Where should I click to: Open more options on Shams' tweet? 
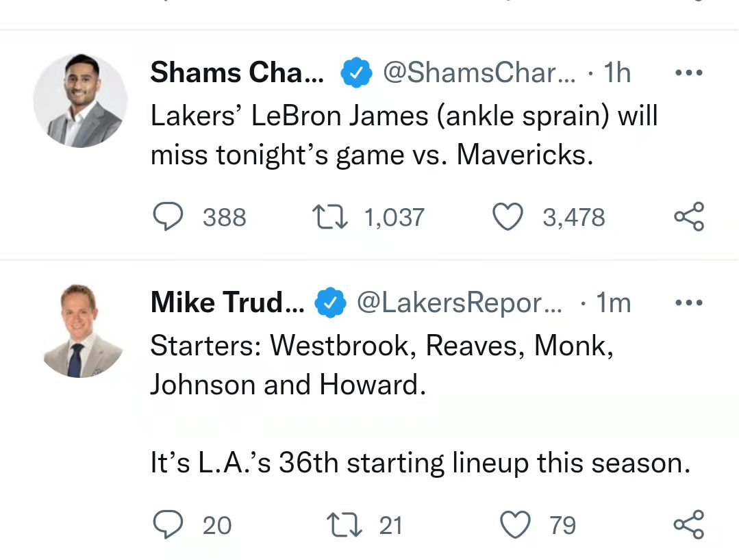click(689, 73)
